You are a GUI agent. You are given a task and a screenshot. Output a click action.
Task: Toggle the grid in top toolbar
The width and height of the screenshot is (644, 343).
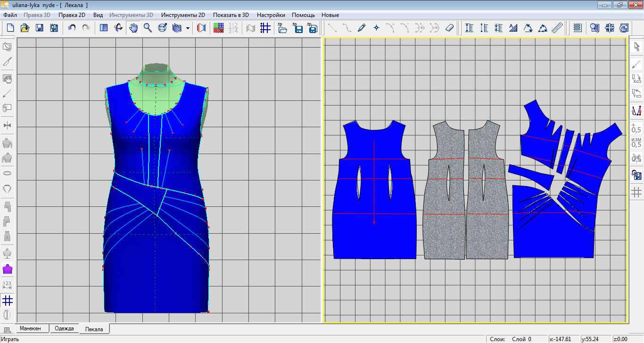coord(265,28)
